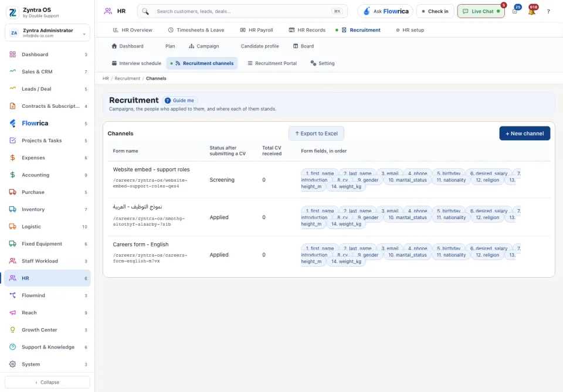Open Fixed Equipment module
Image resolution: width=563 pixels, height=392 pixels.
point(47,244)
